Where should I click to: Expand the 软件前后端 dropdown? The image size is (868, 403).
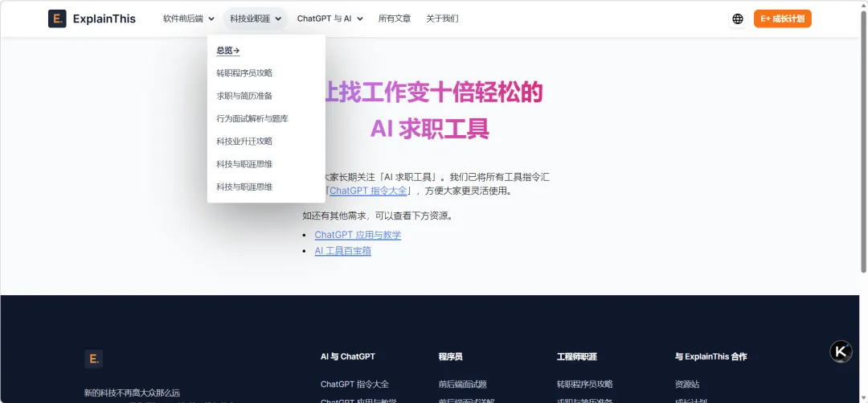point(188,19)
